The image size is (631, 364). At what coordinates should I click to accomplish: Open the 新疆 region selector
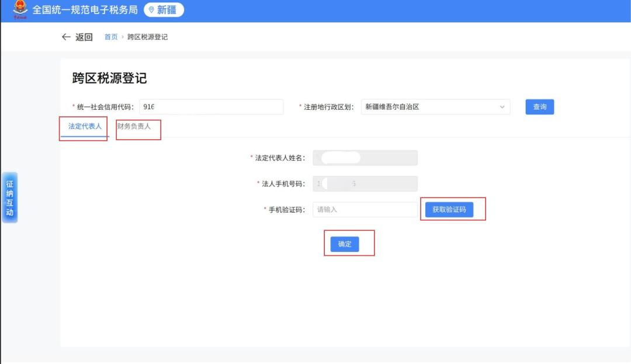click(164, 10)
